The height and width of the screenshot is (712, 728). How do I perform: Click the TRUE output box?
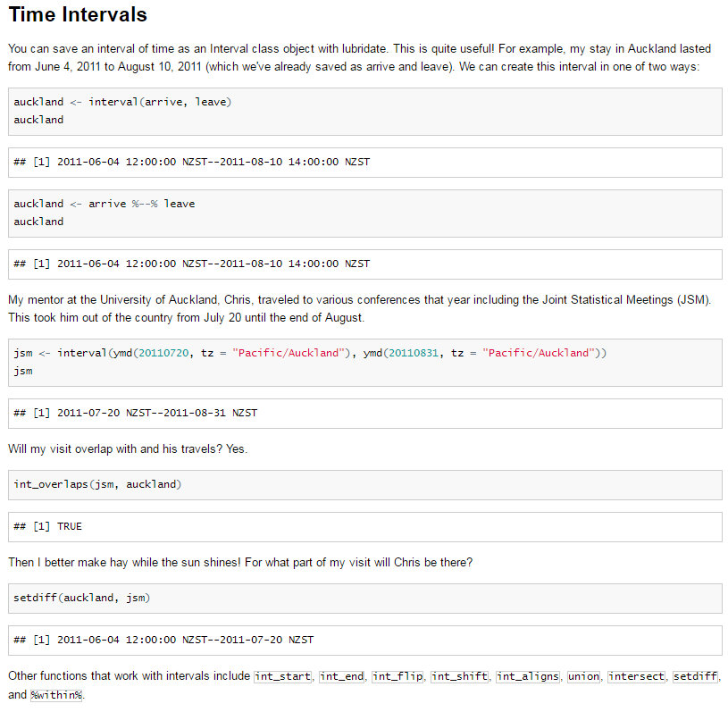pos(364,526)
